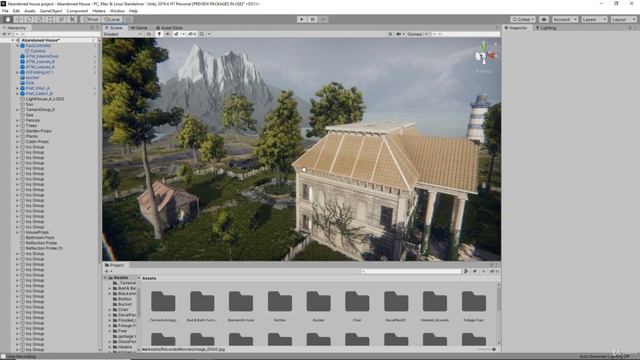640x360 pixels.
Task: Open the cloud services panel
Action: [544, 19]
